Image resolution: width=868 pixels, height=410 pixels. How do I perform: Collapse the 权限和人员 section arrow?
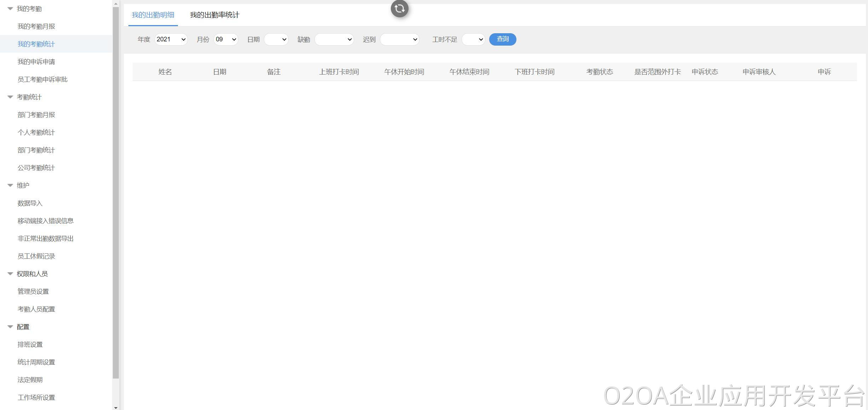point(10,274)
